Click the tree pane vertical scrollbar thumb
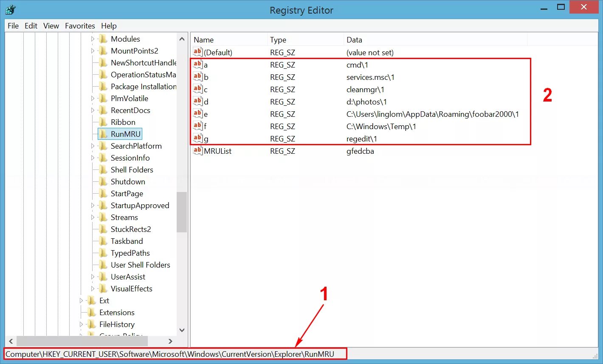This screenshot has height=364, width=603. click(182, 212)
